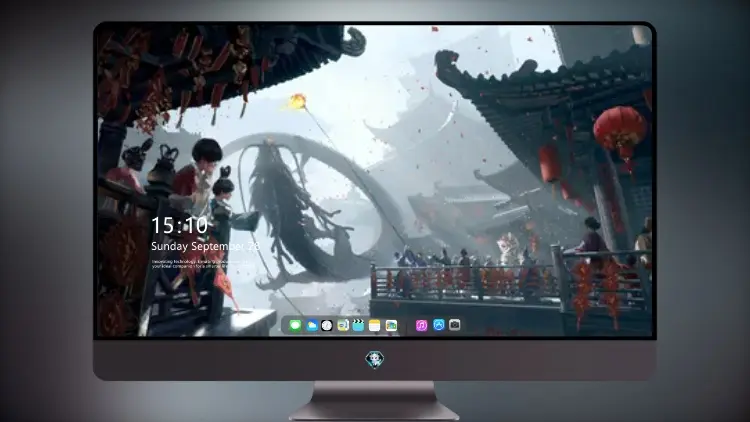Launch the pink Music app in the dock
Viewport: 750px width, 422px height.
pyautogui.click(x=421, y=325)
